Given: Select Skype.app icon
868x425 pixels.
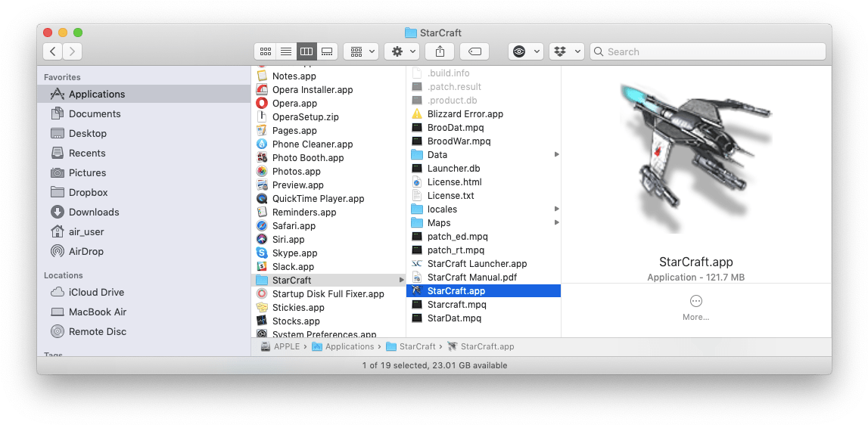Looking at the screenshot, I should click(263, 253).
